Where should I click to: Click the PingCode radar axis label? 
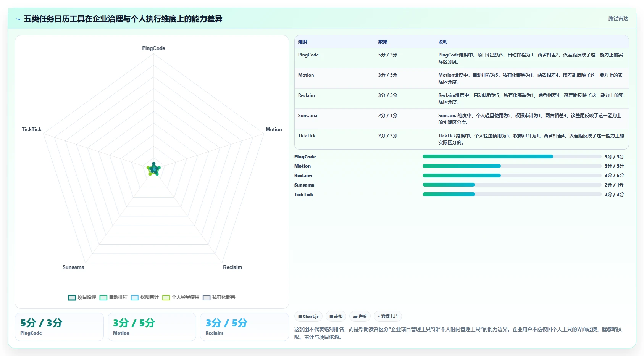point(153,48)
